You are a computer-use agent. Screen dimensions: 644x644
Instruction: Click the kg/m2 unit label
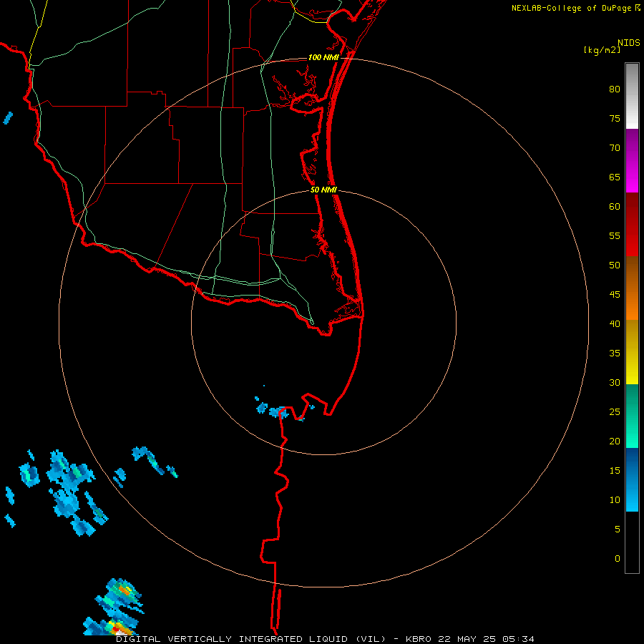click(x=602, y=51)
